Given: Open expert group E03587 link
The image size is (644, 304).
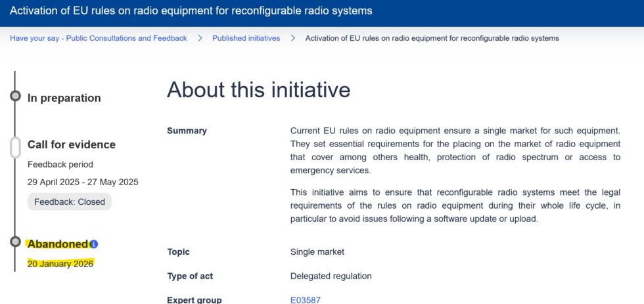Looking at the screenshot, I should pos(305,300).
